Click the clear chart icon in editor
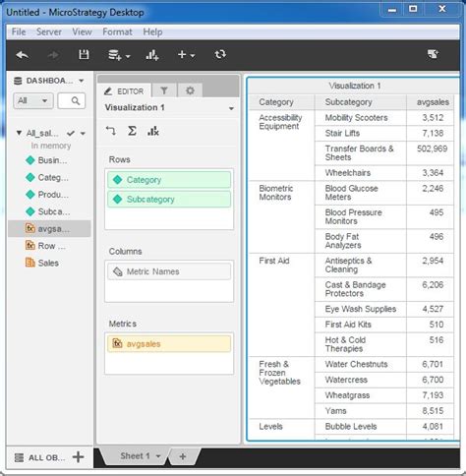Viewport: 466px width, 476px height. 153,131
